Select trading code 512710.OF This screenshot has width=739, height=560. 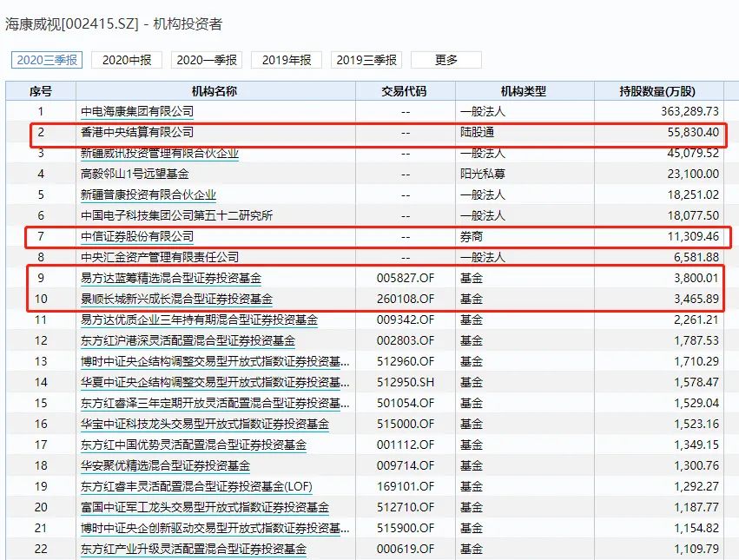[406, 507]
